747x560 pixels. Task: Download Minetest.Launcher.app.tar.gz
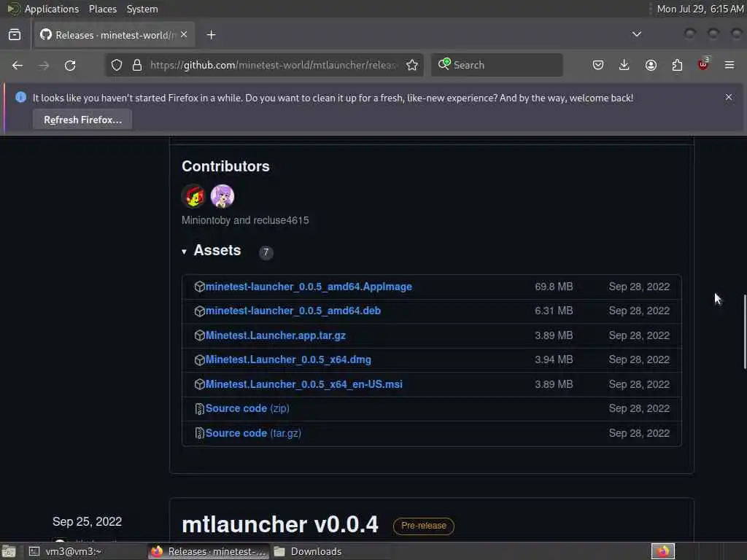[275, 335]
